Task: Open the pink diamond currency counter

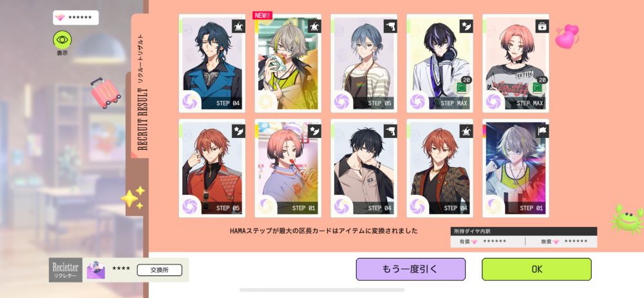Action: (75, 17)
